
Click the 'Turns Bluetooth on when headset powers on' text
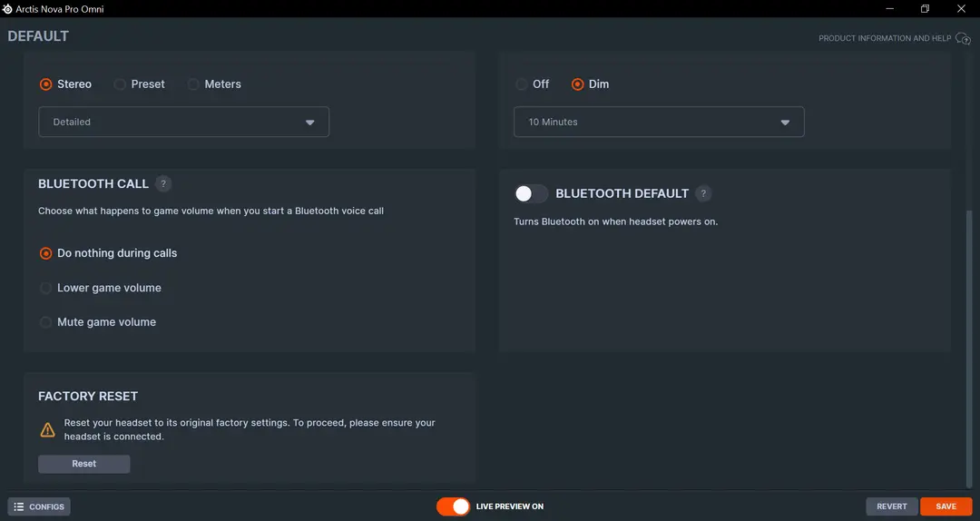615,222
